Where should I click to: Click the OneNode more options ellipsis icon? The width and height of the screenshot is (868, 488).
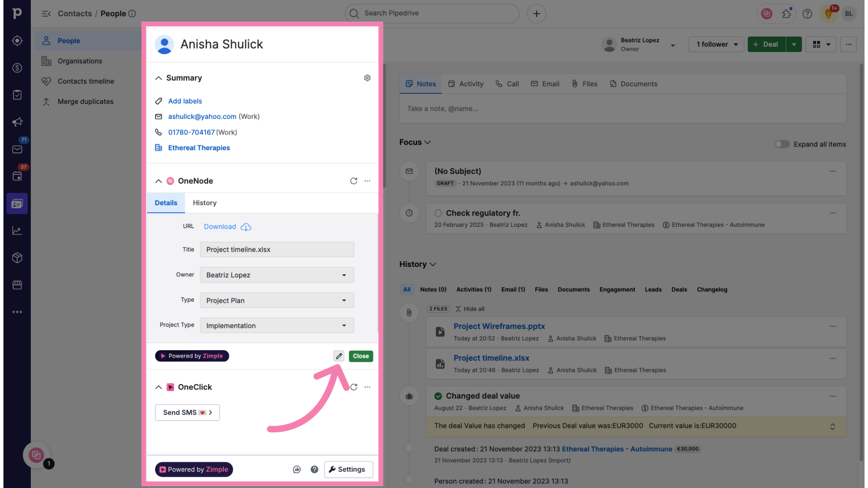tap(367, 181)
